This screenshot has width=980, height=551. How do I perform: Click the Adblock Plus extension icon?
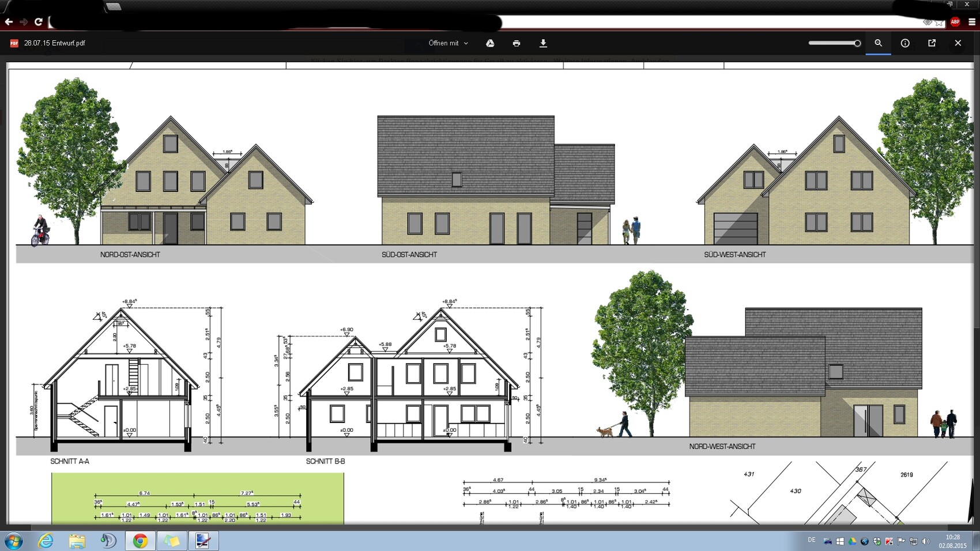(955, 22)
